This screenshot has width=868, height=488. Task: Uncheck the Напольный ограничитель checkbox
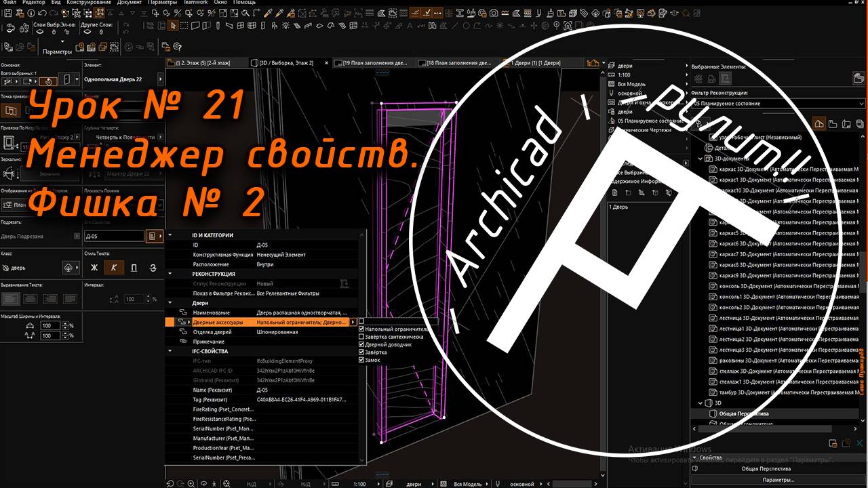361,329
